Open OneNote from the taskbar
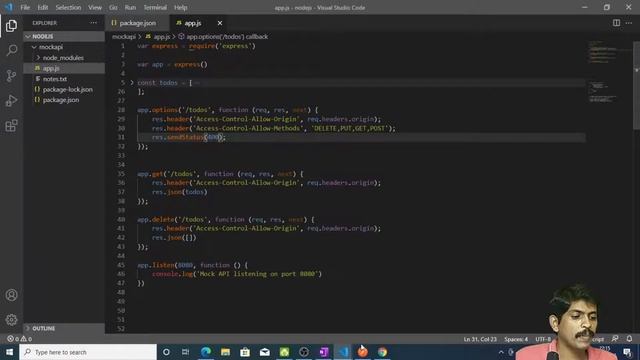Viewport: 640px width, 360px height. (x=324, y=352)
